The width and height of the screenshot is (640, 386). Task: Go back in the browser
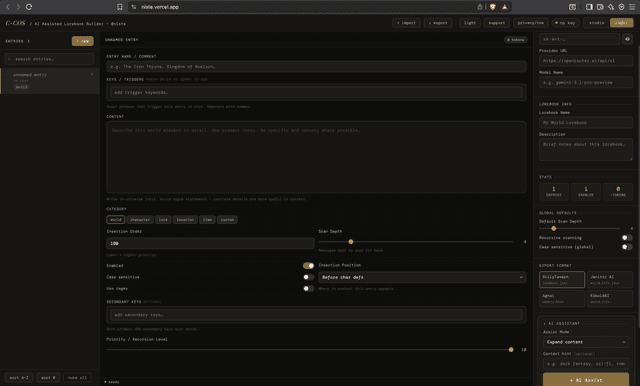tap(8, 7)
